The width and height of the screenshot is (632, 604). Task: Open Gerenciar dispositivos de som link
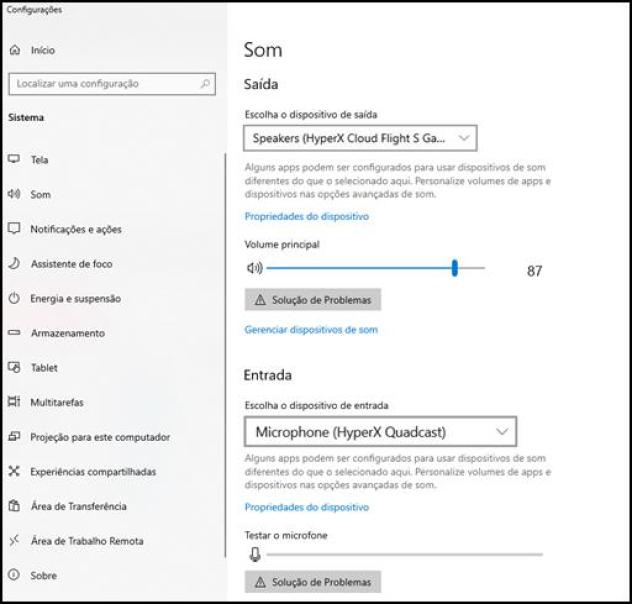(x=311, y=329)
